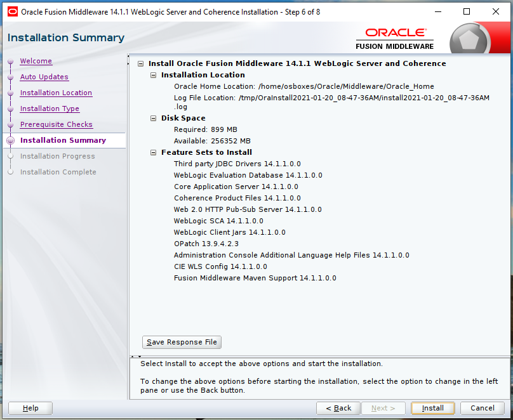Click the disabled Next button
Image resolution: width=513 pixels, height=420 pixels.
coord(383,408)
